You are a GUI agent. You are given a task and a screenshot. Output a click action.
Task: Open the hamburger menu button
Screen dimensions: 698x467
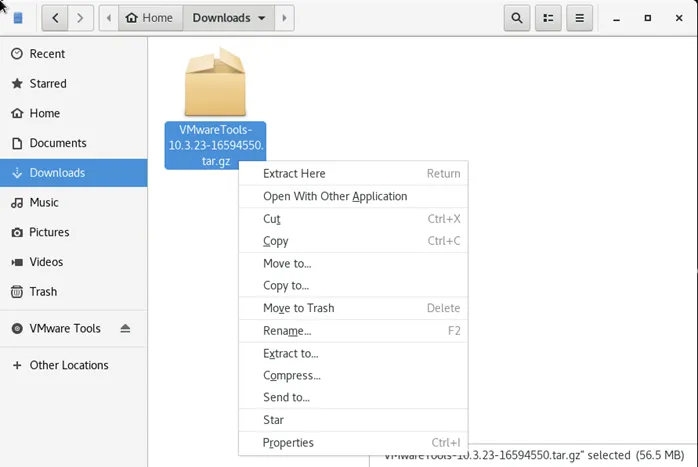pyautogui.click(x=579, y=18)
